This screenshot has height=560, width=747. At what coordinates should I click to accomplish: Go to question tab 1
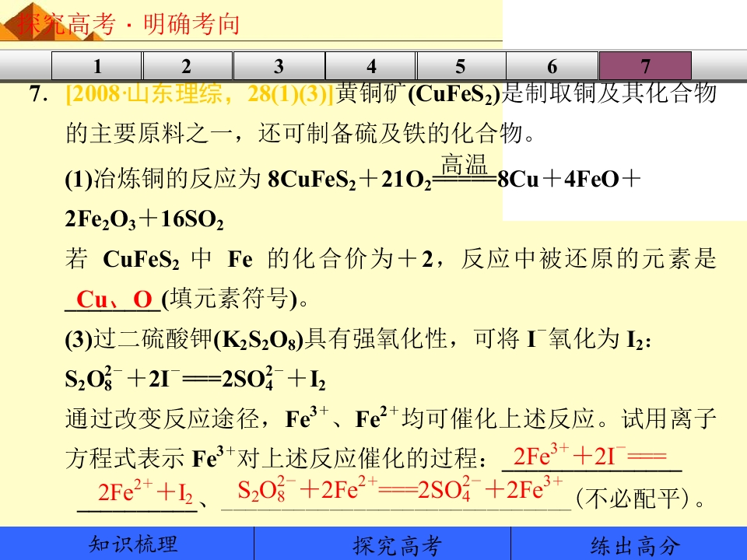(x=96, y=65)
